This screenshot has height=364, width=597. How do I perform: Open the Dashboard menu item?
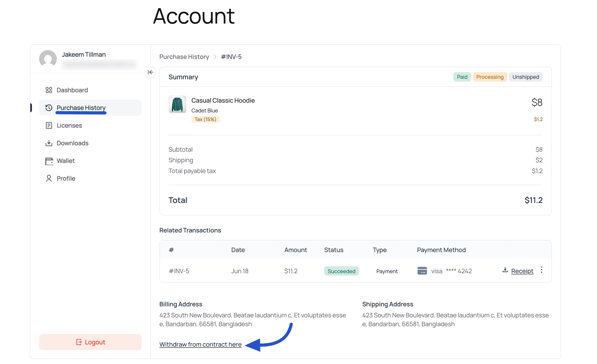[90, 90]
